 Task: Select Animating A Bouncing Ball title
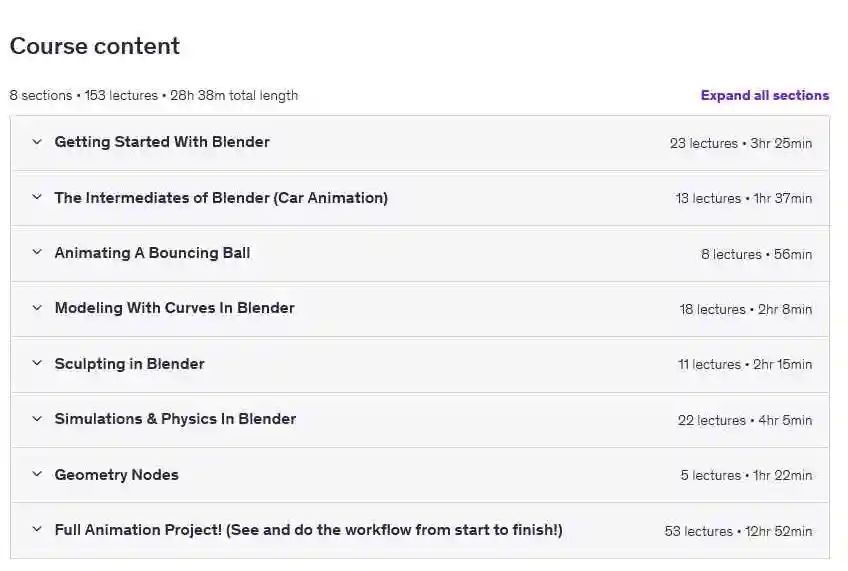[x=152, y=253]
